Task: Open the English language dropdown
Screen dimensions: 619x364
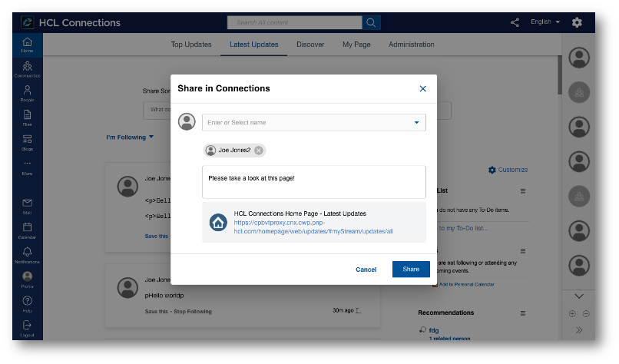Action: (x=545, y=22)
